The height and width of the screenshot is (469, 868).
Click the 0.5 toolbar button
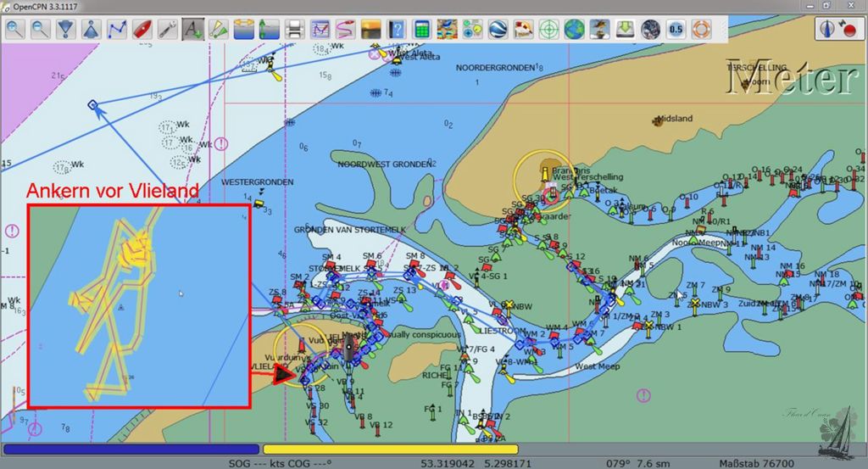point(676,29)
